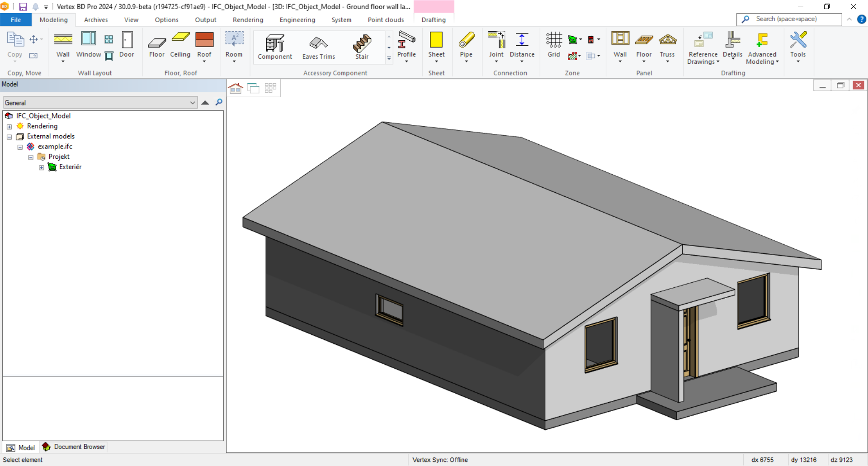
Task: Expand the Exteriér tree node
Action: click(42, 167)
